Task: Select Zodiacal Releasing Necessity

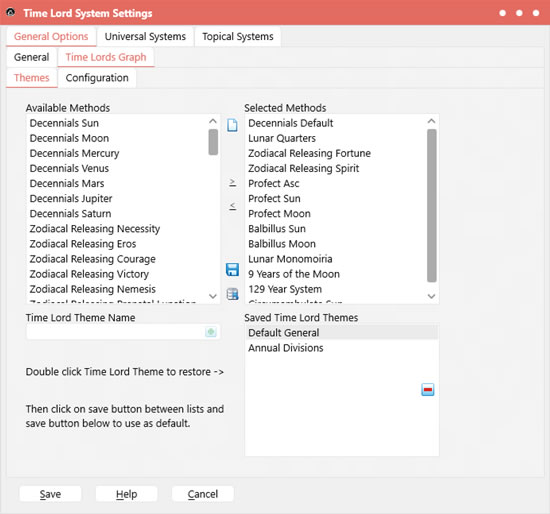Action: [117, 229]
